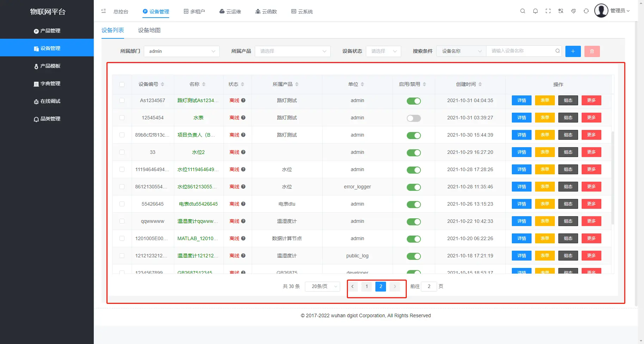Toggle fullscreen mode icon
This screenshot has height=344, width=644.
point(548,11)
